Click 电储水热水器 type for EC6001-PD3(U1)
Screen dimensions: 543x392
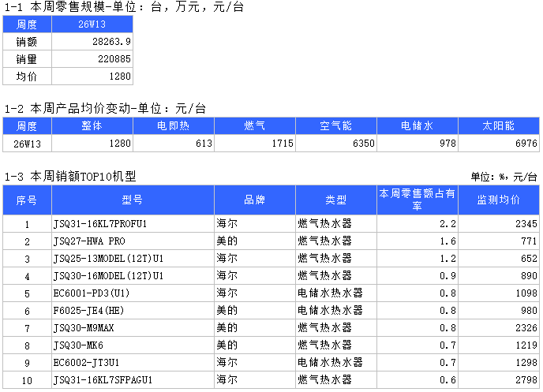pyautogui.click(x=330, y=293)
